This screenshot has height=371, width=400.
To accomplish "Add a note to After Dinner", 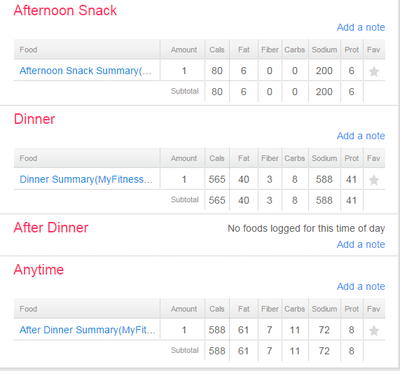I will point(361,245).
